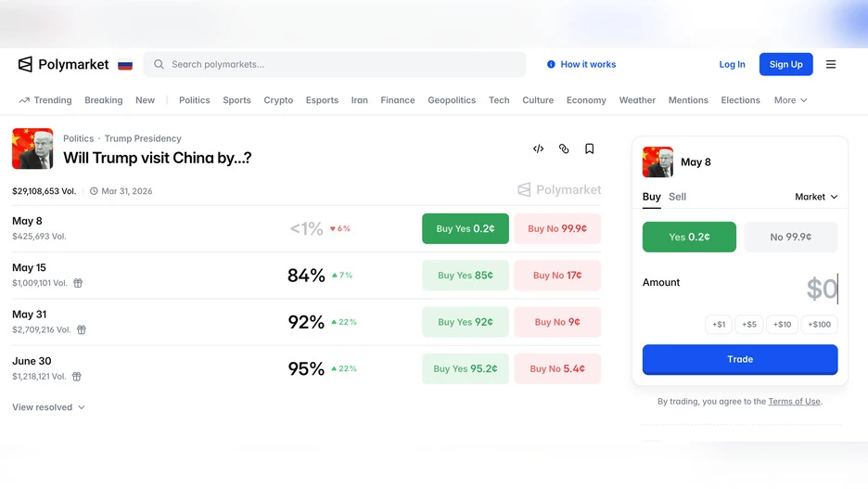Add +$1 to amount
The image size is (868, 489).
tap(719, 325)
